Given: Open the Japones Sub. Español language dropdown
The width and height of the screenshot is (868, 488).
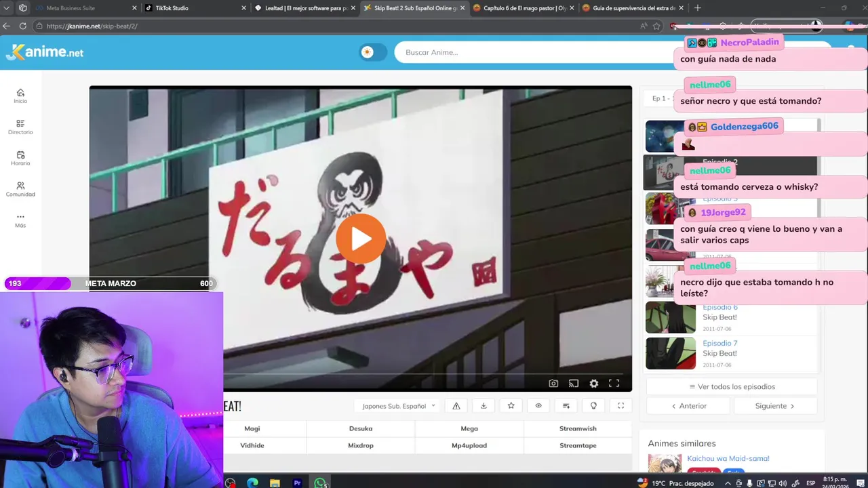Looking at the screenshot, I should pyautogui.click(x=399, y=406).
